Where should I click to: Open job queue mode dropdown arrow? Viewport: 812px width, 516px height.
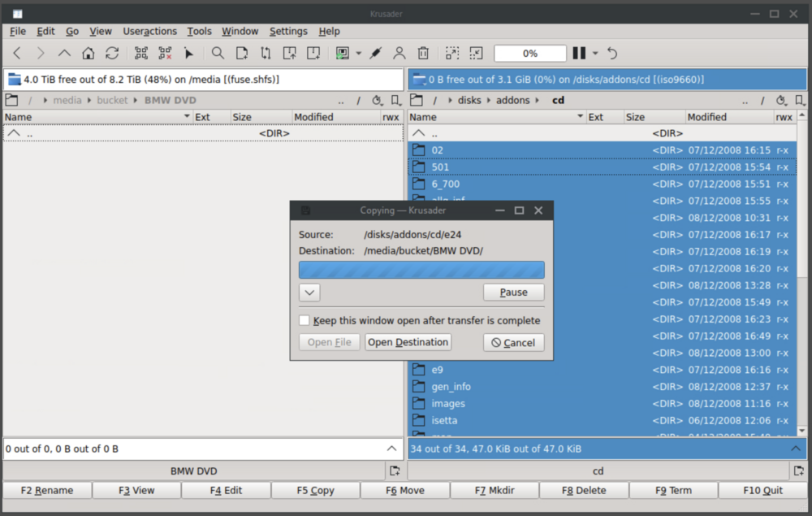(x=595, y=53)
